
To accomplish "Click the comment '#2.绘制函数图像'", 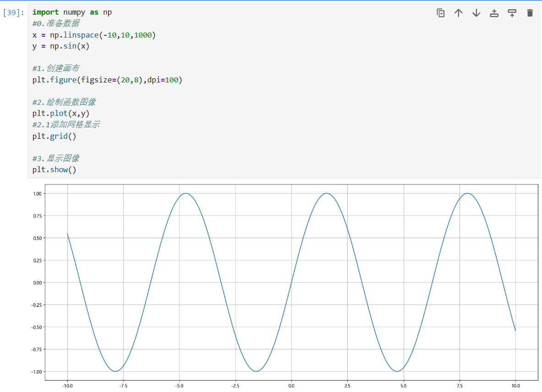I will tap(64, 102).
